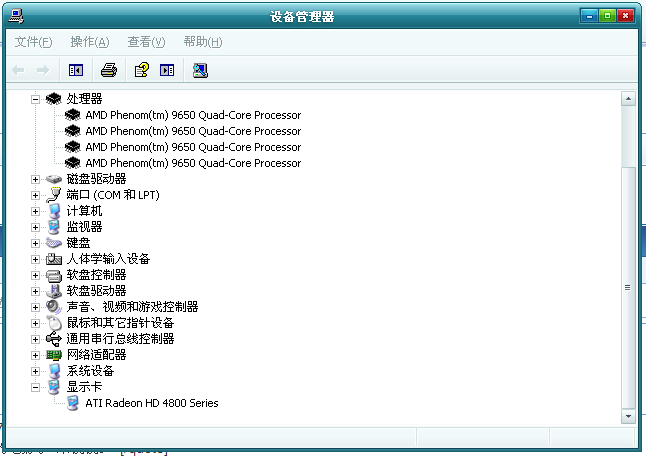Expand the 系统设备 node
Screen dimensions: 646x457
[35, 371]
